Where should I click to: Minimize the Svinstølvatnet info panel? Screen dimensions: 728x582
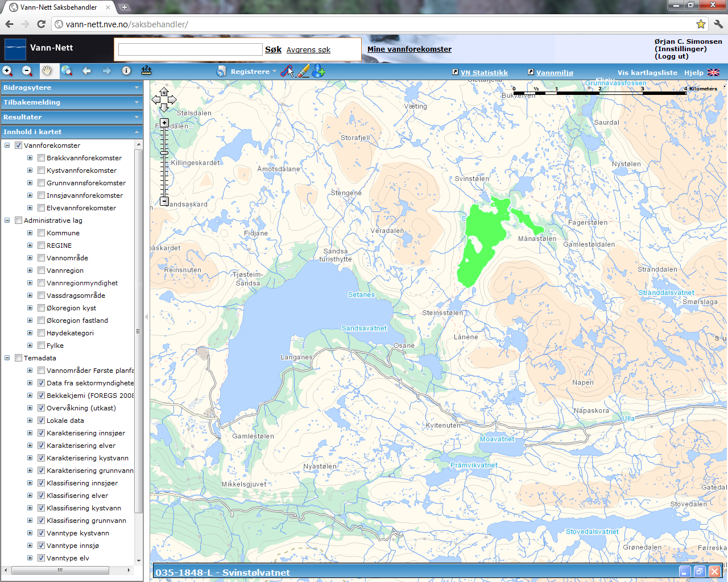click(685, 572)
